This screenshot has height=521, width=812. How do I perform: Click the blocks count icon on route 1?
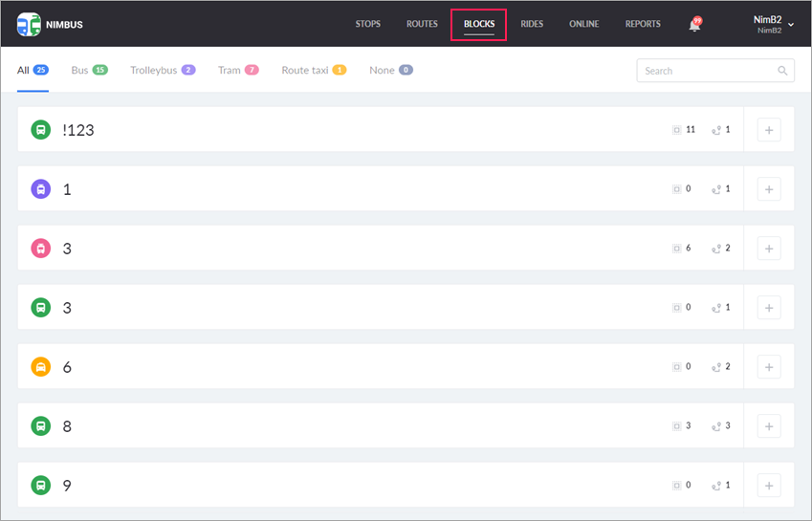pyautogui.click(x=677, y=189)
